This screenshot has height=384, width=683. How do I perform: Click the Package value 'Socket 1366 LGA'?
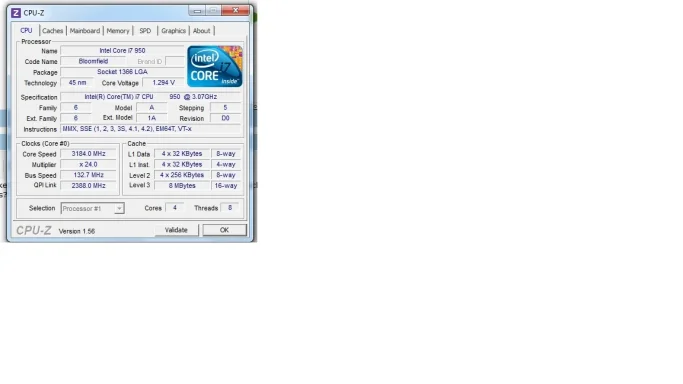(122, 72)
